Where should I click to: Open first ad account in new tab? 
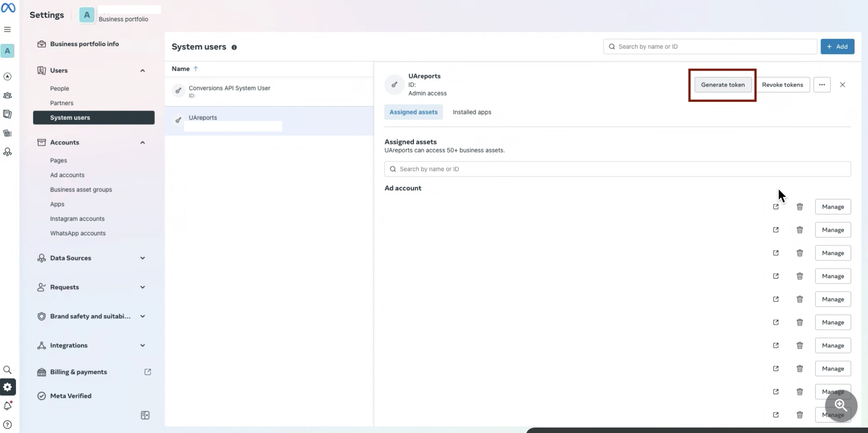coord(776,207)
